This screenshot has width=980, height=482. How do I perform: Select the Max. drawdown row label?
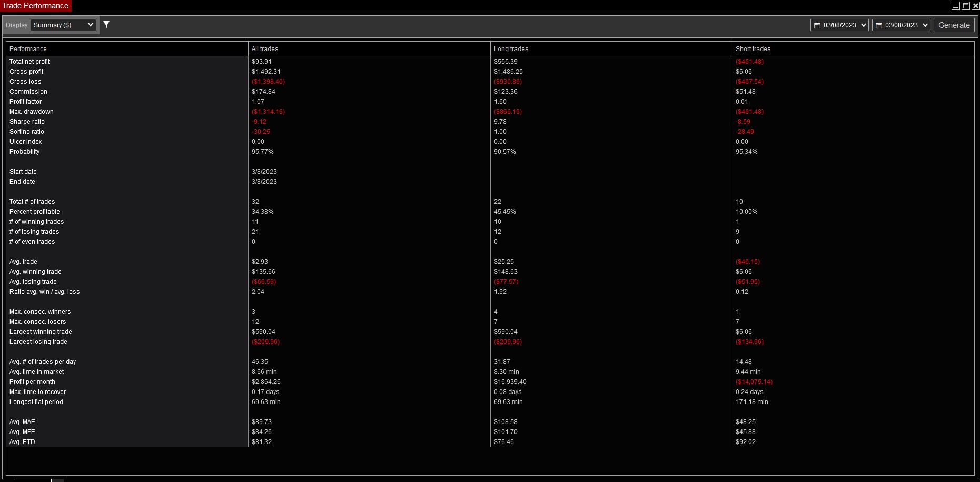point(32,112)
